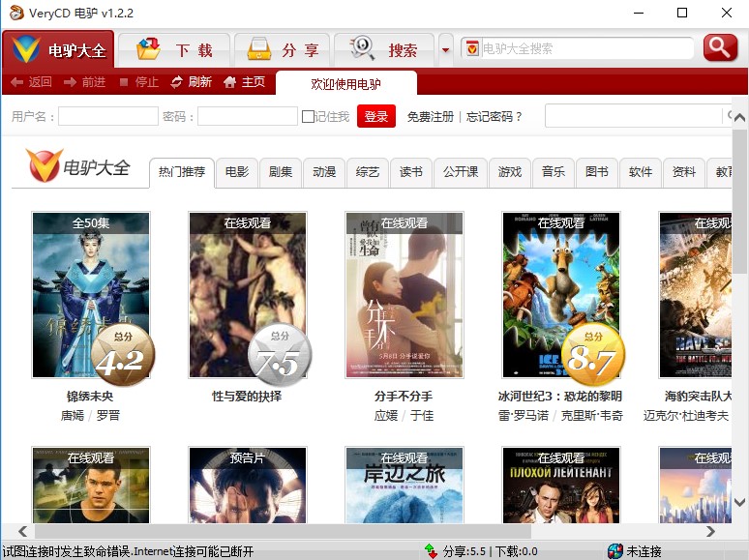Click the 4.2 score badge on 锦绣未央
This screenshot has height=560, width=749.
(123, 355)
